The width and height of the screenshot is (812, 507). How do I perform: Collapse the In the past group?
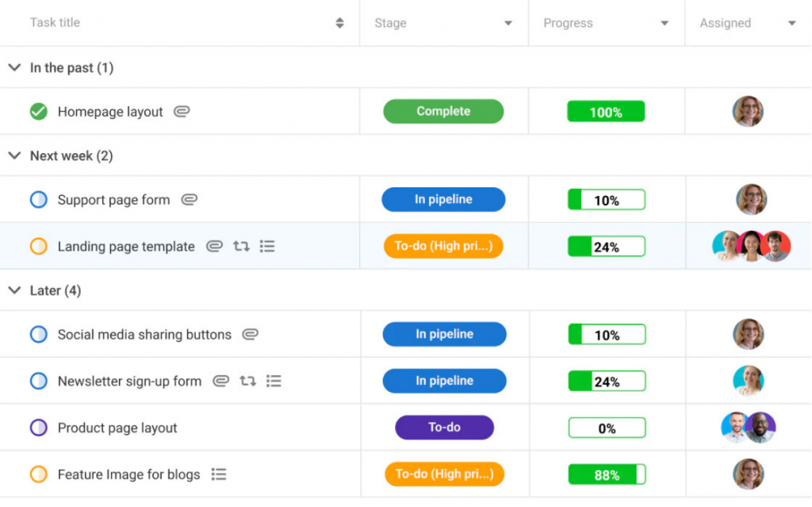[14, 67]
